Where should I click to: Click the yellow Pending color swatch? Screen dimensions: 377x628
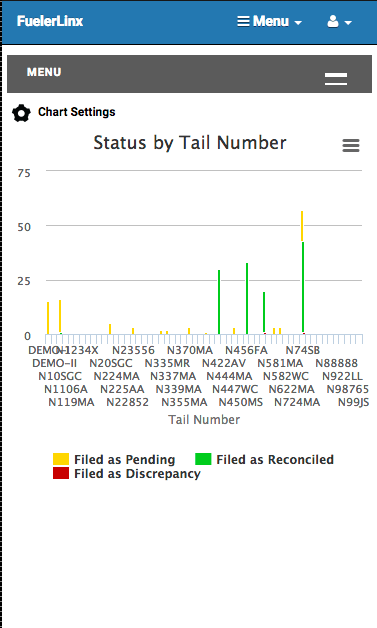pyautogui.click(x=61, y=459)
